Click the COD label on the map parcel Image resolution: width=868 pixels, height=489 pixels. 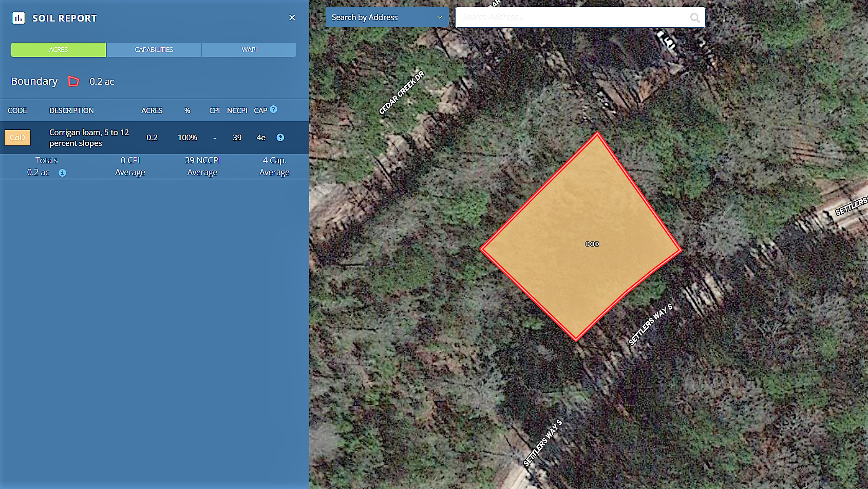[x=592, y=244]
